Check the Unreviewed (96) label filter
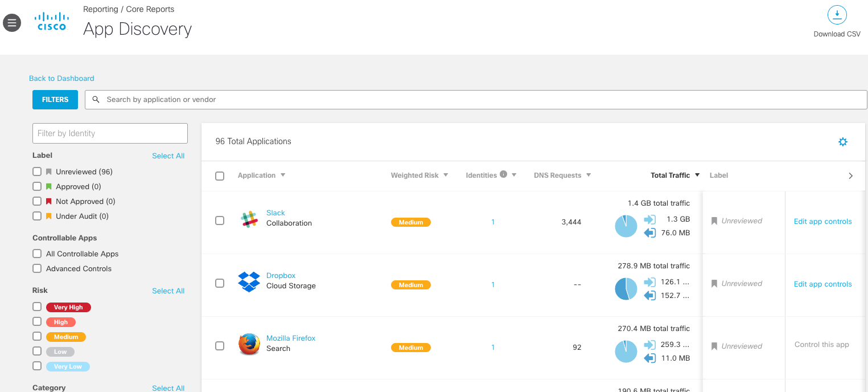 37,171
